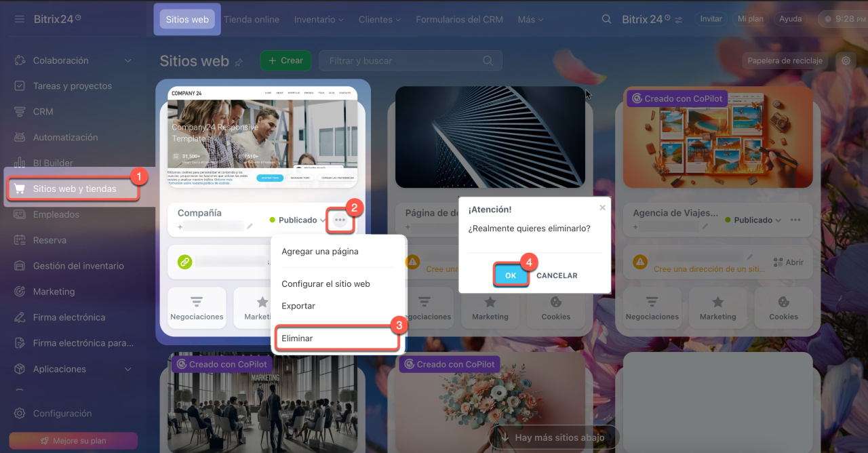Open Configuración at the sidebar bottom
This screenshot has width=868, height=453.
62,414
